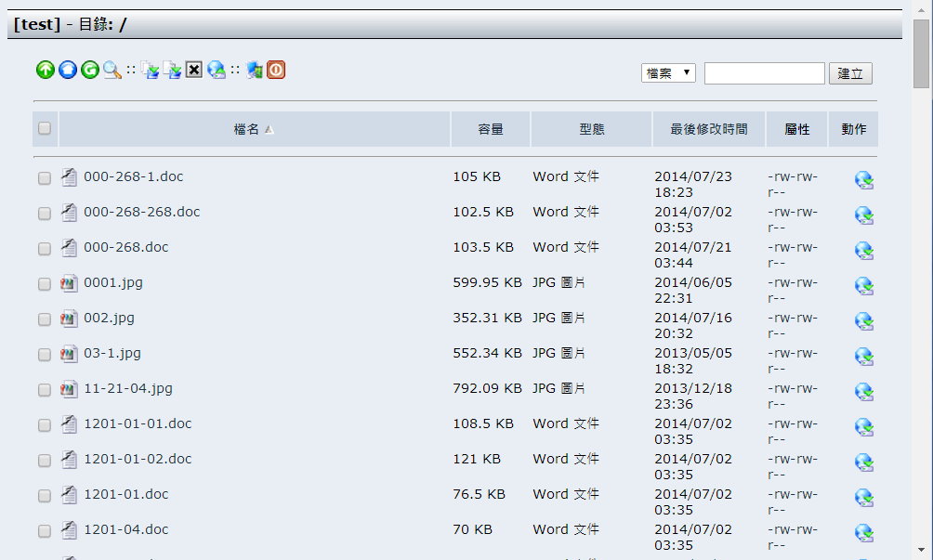Click action icon for 0001.jpg row
The image size is (933, 560).
(863, 286)
